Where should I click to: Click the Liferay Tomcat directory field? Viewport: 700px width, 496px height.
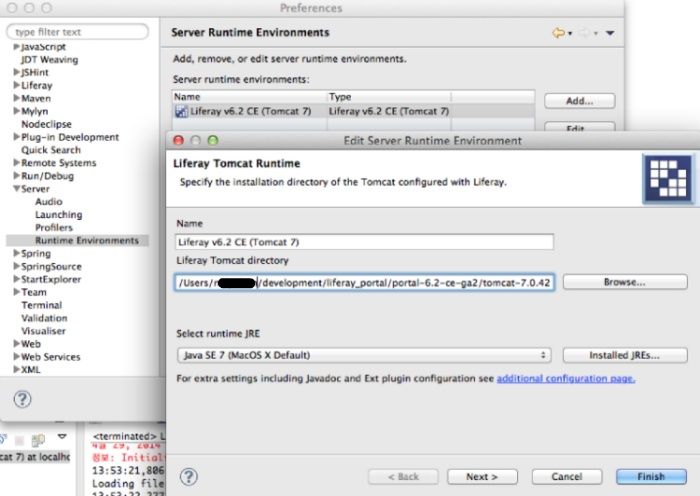click(364, 283)
